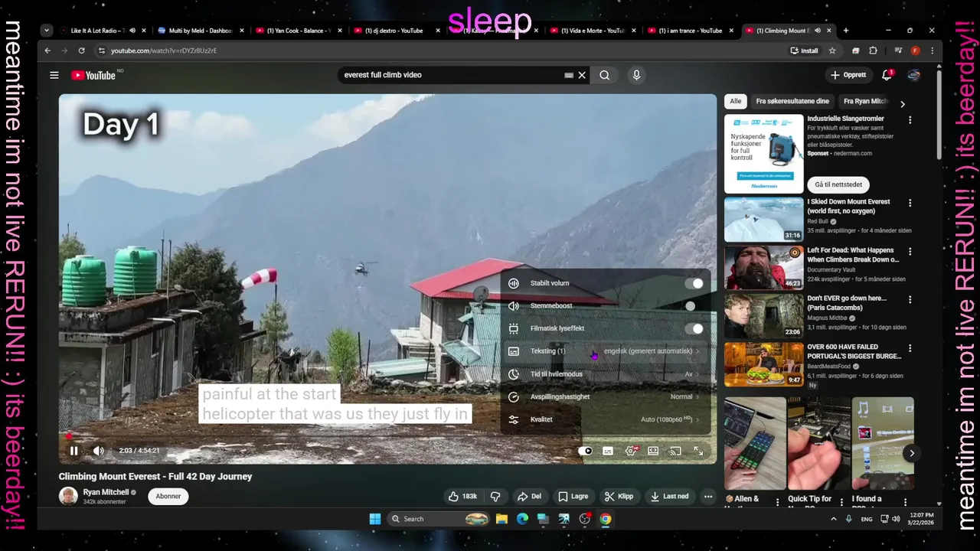Click the search magnifier button
The width and height of the screenshot is (980, 551).
[605, 75]
